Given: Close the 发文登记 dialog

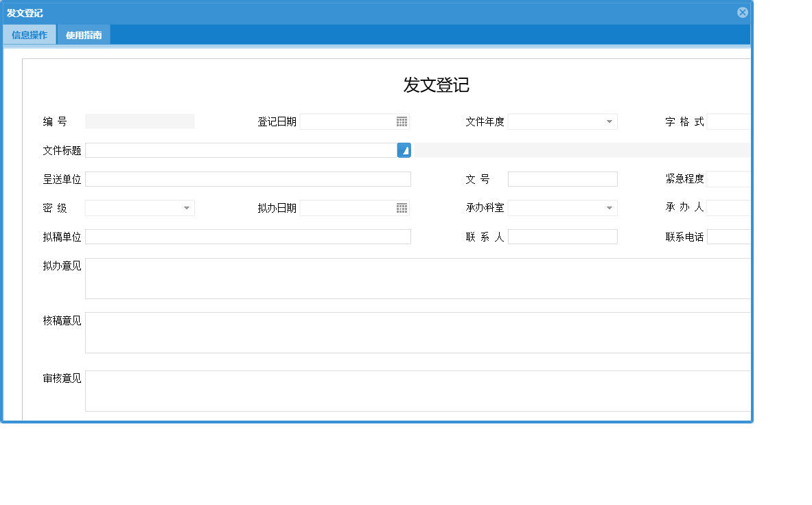Looking at the screenshot, I should point(742,12).
